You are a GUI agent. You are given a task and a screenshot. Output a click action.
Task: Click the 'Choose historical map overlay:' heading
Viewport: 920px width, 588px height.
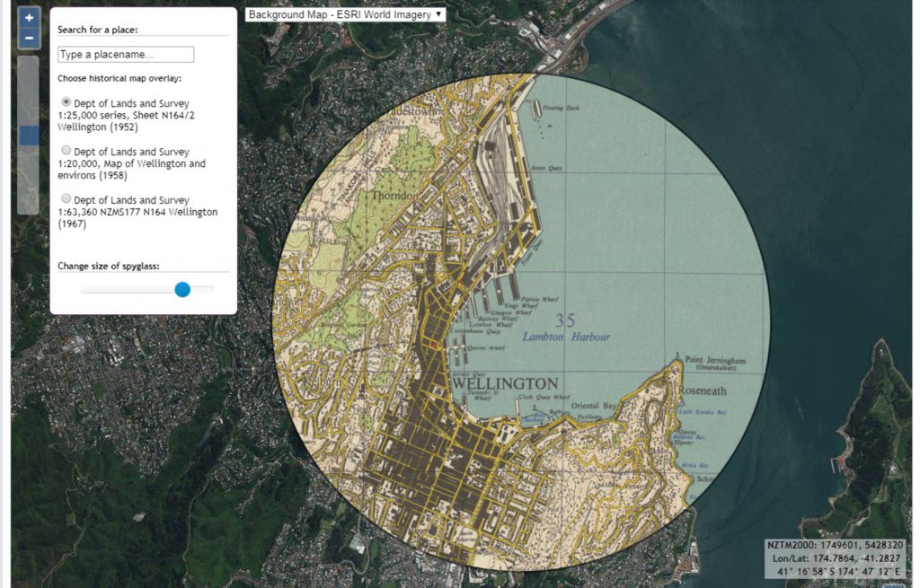point(119,78)
